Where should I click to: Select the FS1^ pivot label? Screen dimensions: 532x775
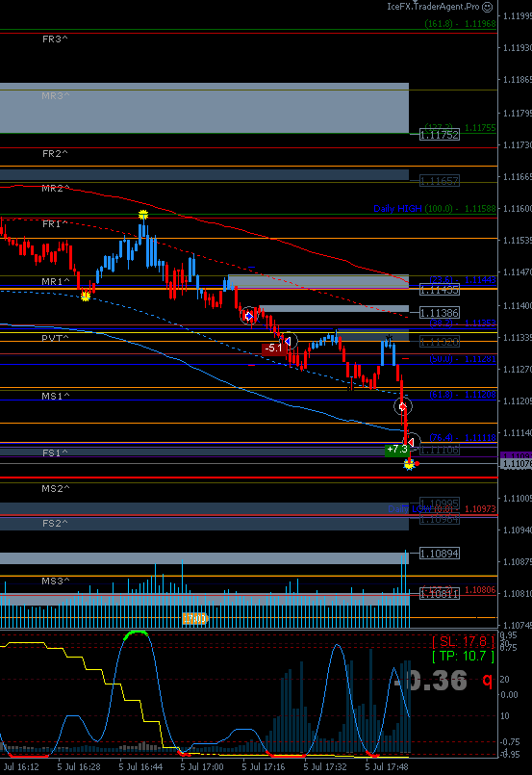pos(55,452)
